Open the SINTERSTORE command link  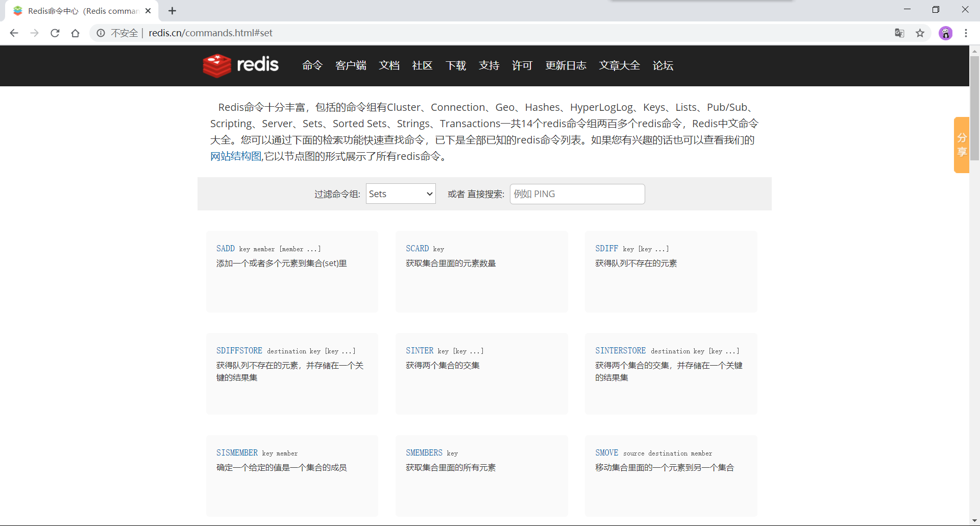pyautogui.click(x=620, y=351)
